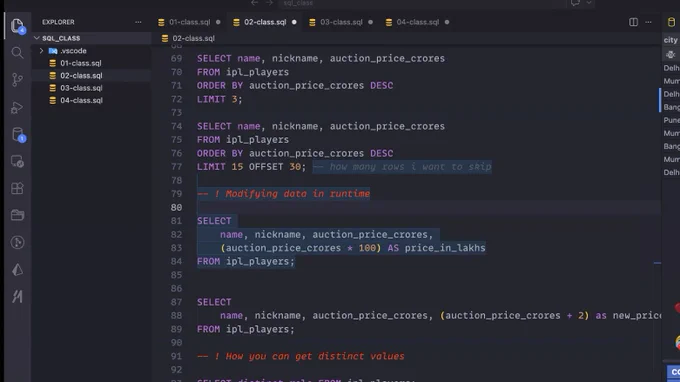Click the 'LIMIT 3;' code on line 72
This screenshot has height=382, width=680.
click(x=219, y=99)
